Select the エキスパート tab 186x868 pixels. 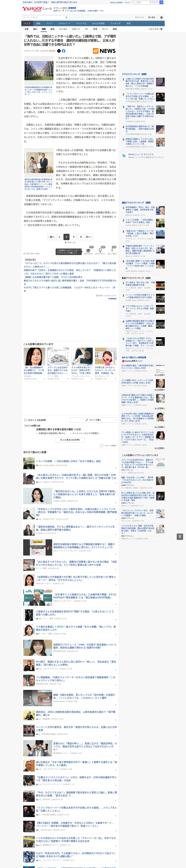(64, 24)
